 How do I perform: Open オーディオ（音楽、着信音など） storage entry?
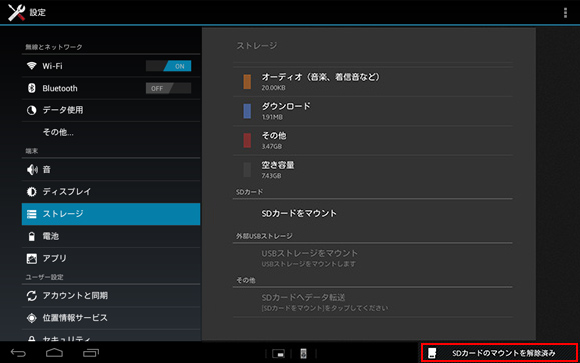coord(372,82)
